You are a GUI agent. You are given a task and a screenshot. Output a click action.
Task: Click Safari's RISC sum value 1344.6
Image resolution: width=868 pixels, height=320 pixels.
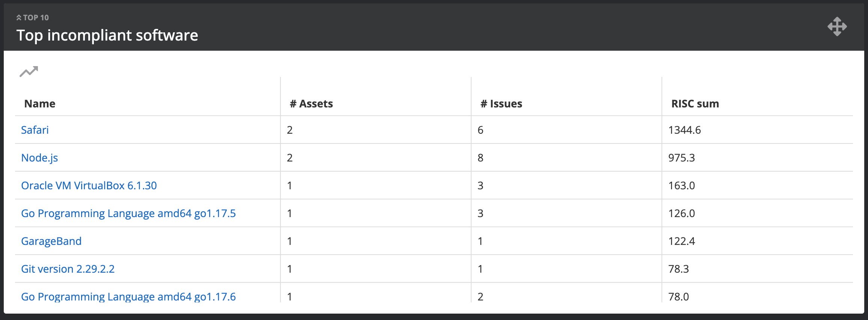(x=684, y=130)
